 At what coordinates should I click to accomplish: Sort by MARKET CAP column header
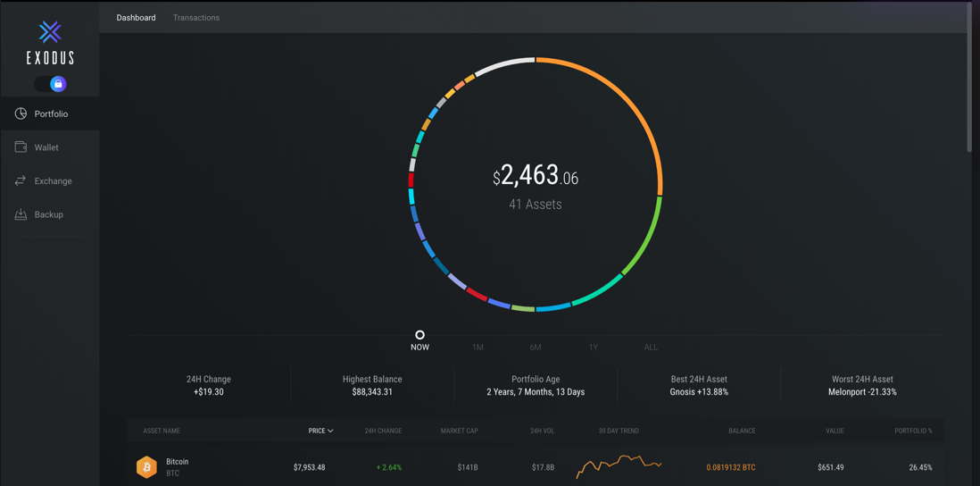[x=460, y=431]
